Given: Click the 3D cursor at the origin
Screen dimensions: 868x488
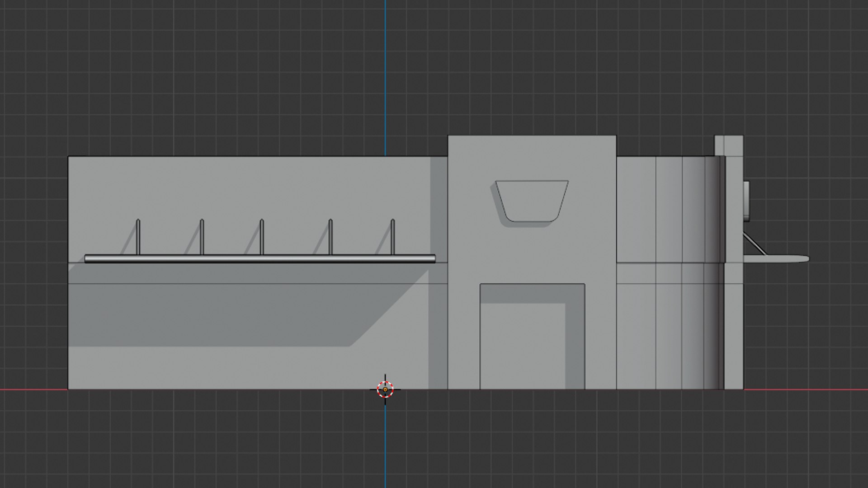Looking at the screenshot, I should pyautogui.click(x=385, y=389).
